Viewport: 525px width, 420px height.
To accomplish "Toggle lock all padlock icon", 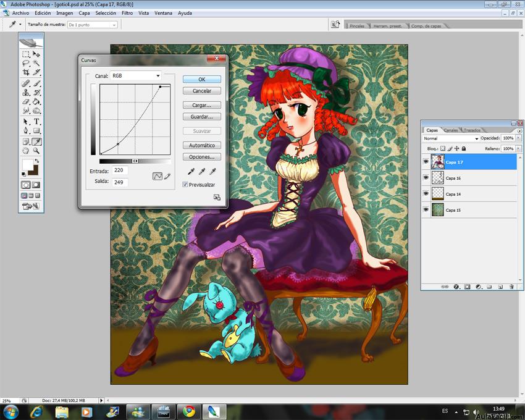I will 464,148.
